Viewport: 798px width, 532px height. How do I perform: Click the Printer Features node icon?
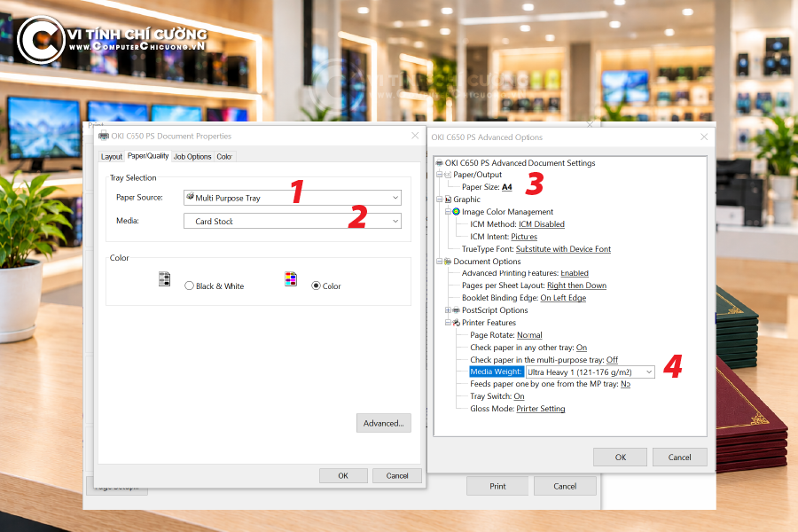coord(456,323)
